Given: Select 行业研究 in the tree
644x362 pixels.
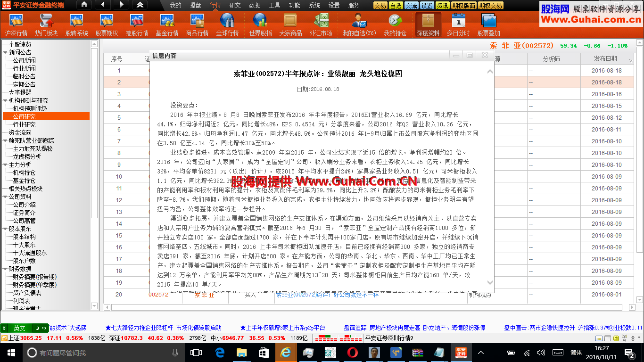Looking at the screenshot, I should [x=24, y=124].
